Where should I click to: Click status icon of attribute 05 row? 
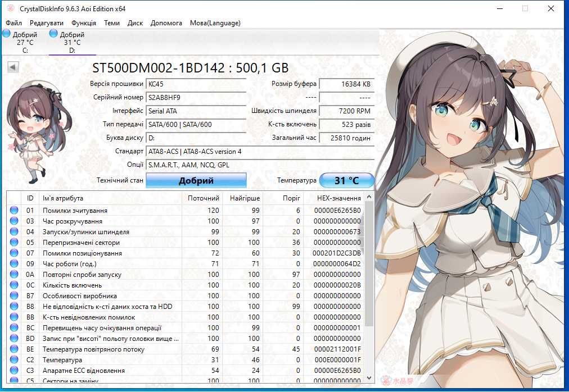click(14, 242)
